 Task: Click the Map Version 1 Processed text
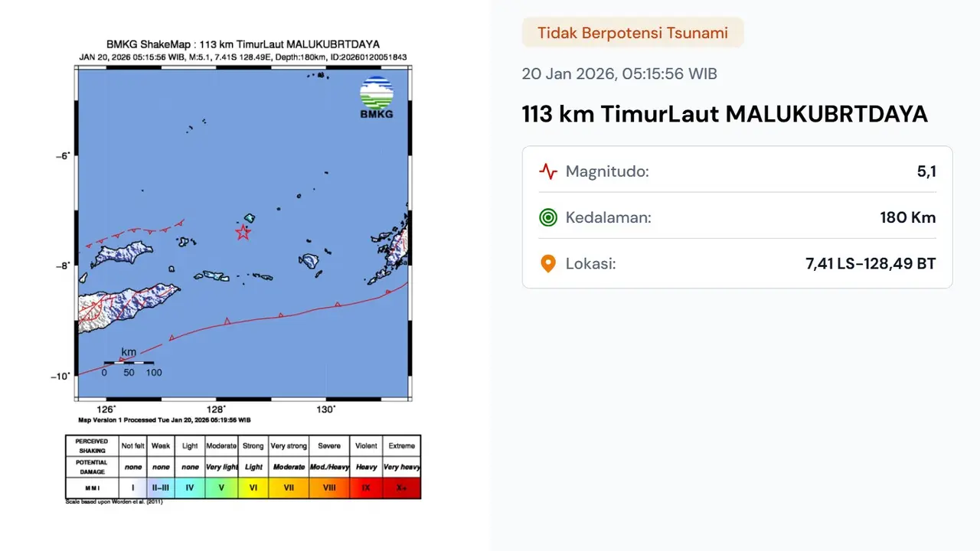(x=165, y=420)
